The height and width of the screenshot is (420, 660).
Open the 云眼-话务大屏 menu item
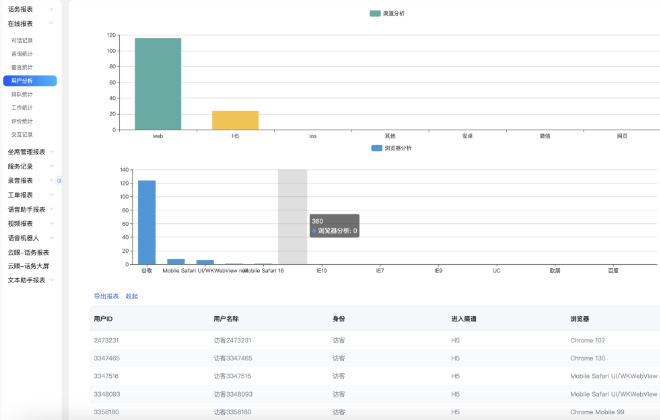coord(29,267)
